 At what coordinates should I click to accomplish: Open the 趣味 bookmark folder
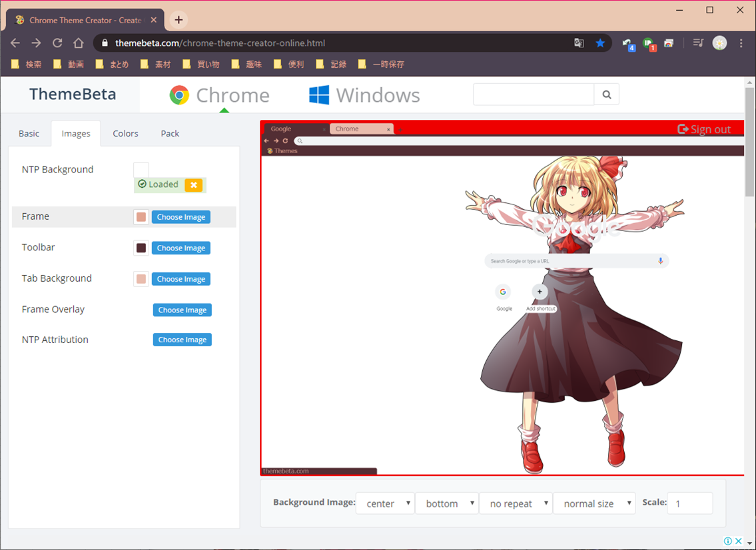pyautogui.click(x=246, y=64)
